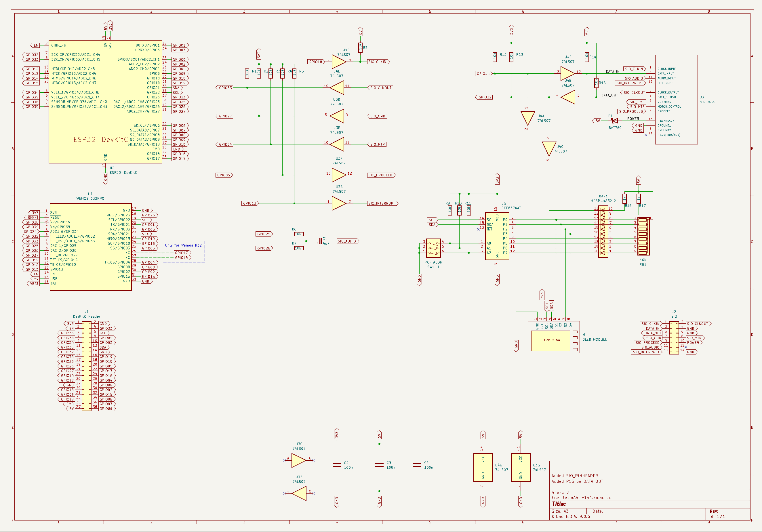Image resolution: width=762 pixels, height=532 pixels.
Task: Click the PCF8574AT U5 chip
Action: coord(497,236)
